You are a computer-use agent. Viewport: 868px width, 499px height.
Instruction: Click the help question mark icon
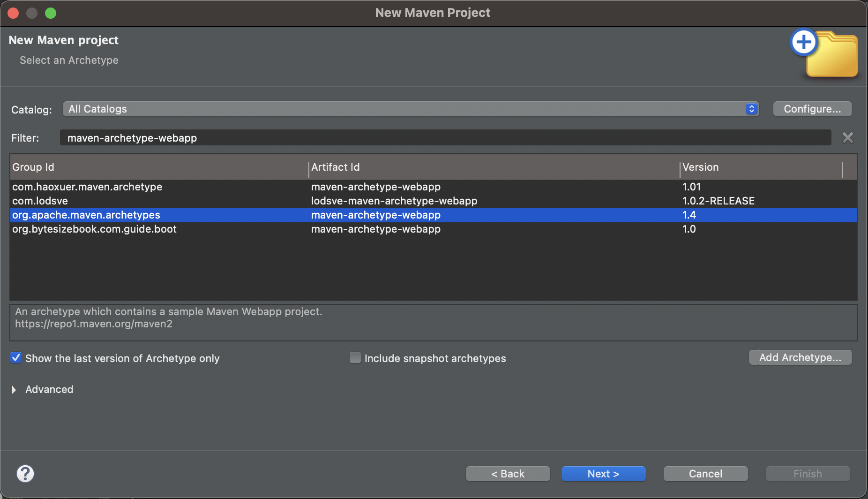click(x=25, y=474)
